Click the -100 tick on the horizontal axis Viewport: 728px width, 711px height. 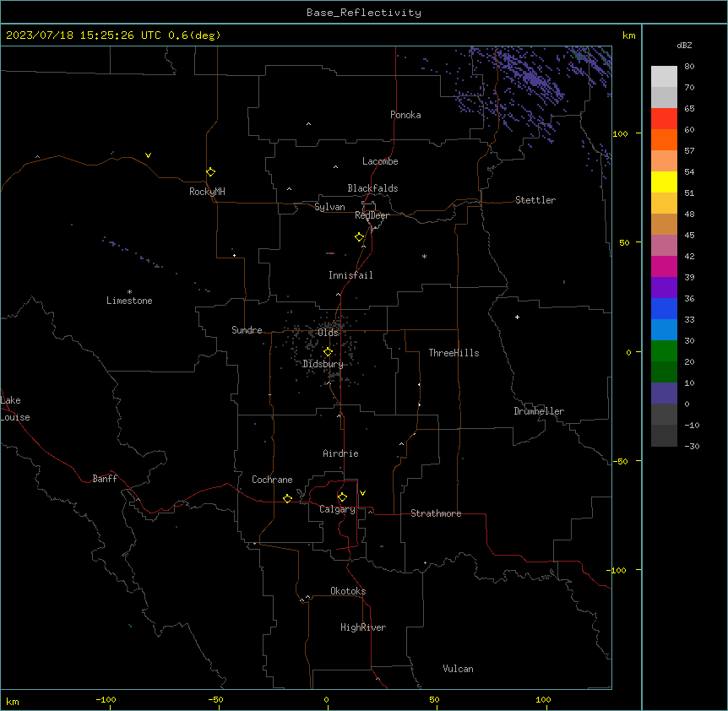pyautogui.click(x=106, y=699)
